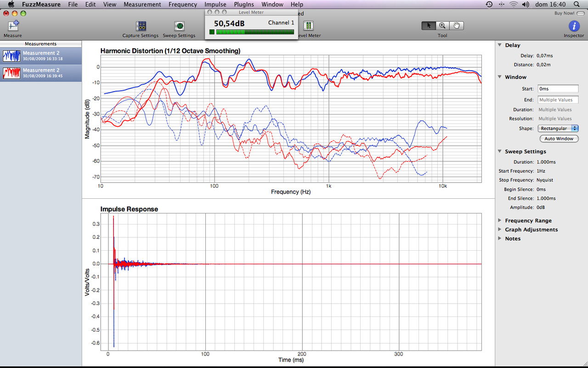Open the Window menu
588x368 pixels.
point(272,4)
